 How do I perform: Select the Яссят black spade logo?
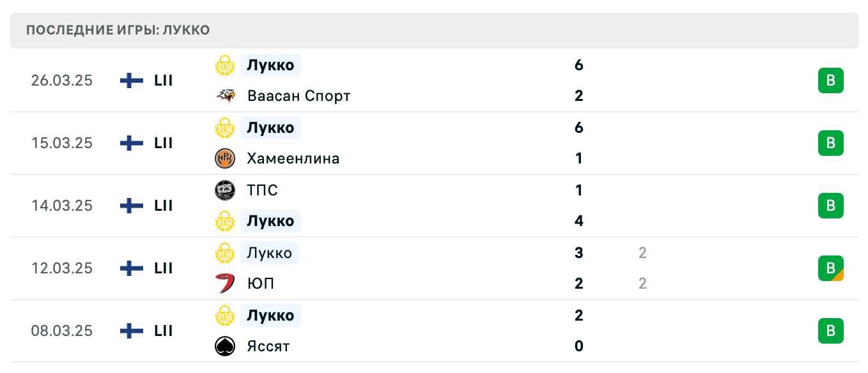225,346
